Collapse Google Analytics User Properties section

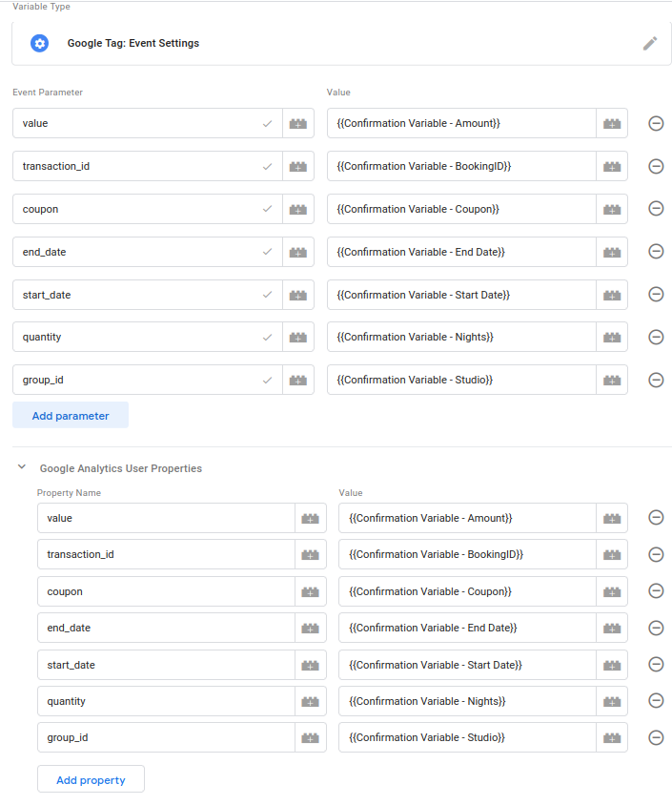[x=22, y=467]
